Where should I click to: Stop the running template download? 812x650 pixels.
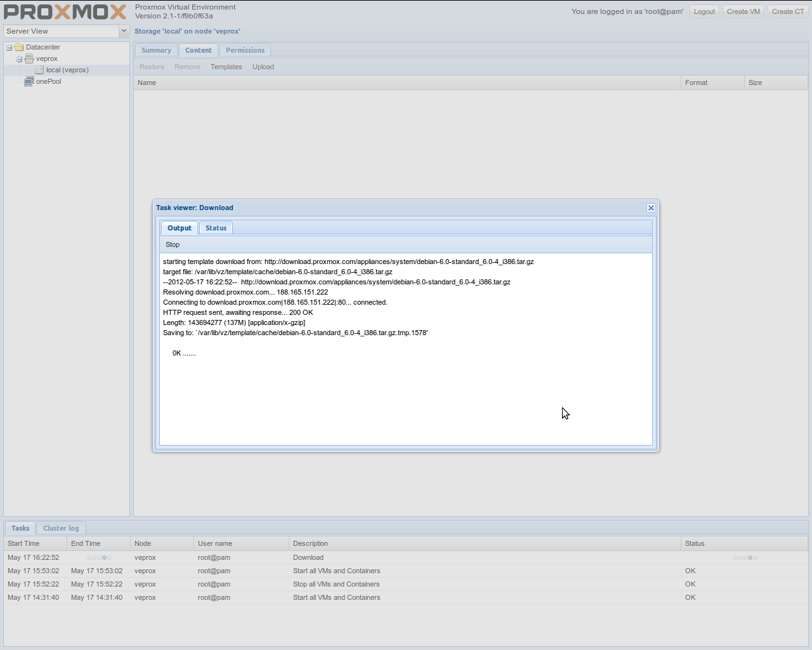[x=172, y=244]
